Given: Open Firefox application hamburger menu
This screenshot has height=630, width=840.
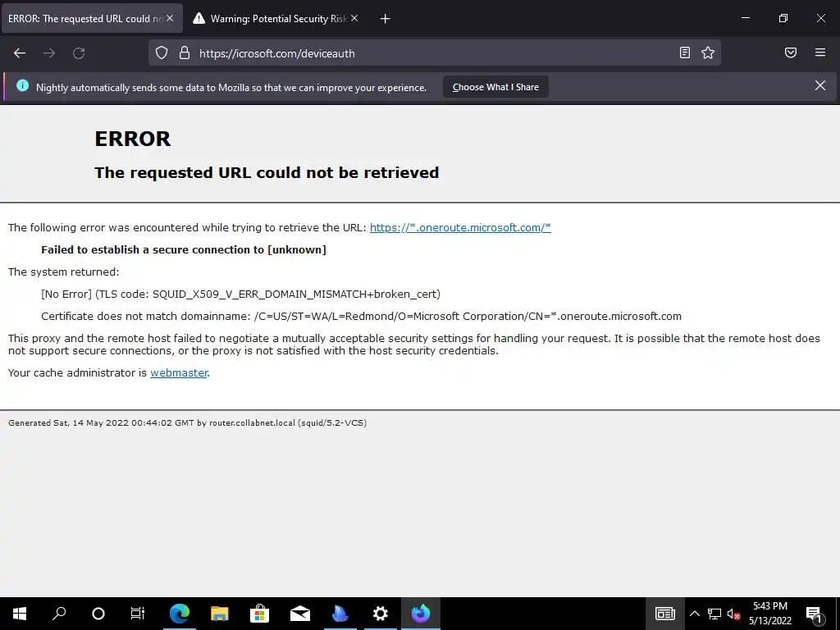Looking at the screenshot, I should click(x=820, y=52).
